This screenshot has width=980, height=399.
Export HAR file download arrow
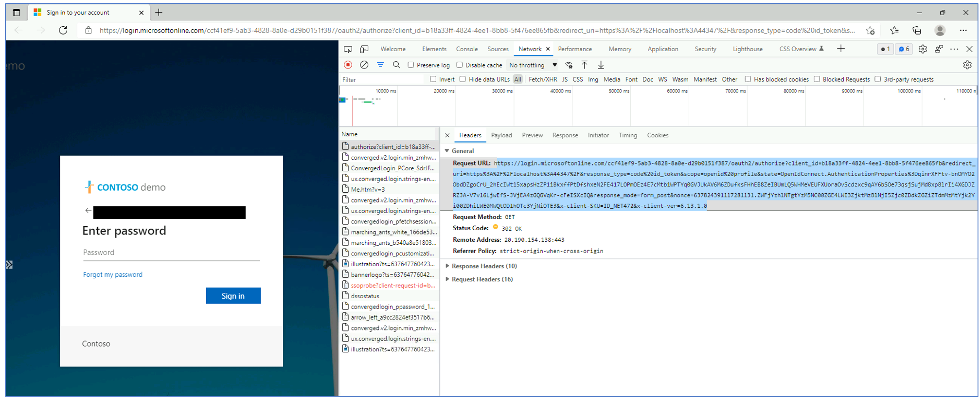tap(601, 65)
